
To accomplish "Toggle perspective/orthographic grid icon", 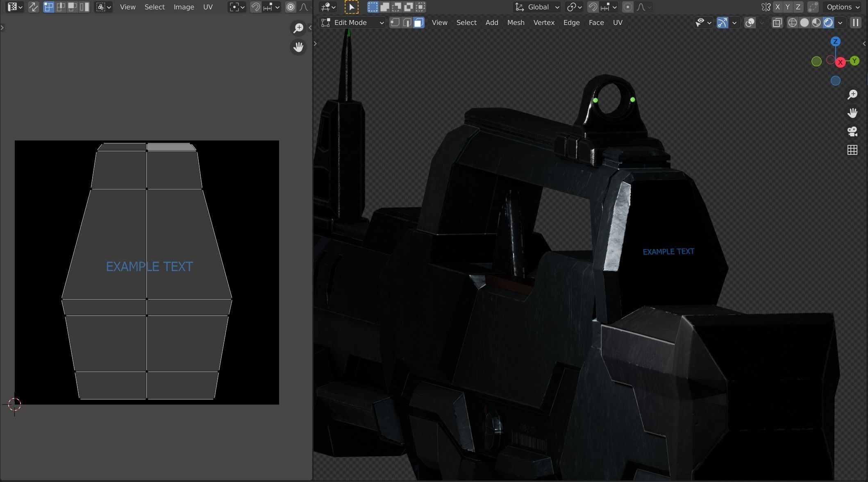I will click(852, 150).
